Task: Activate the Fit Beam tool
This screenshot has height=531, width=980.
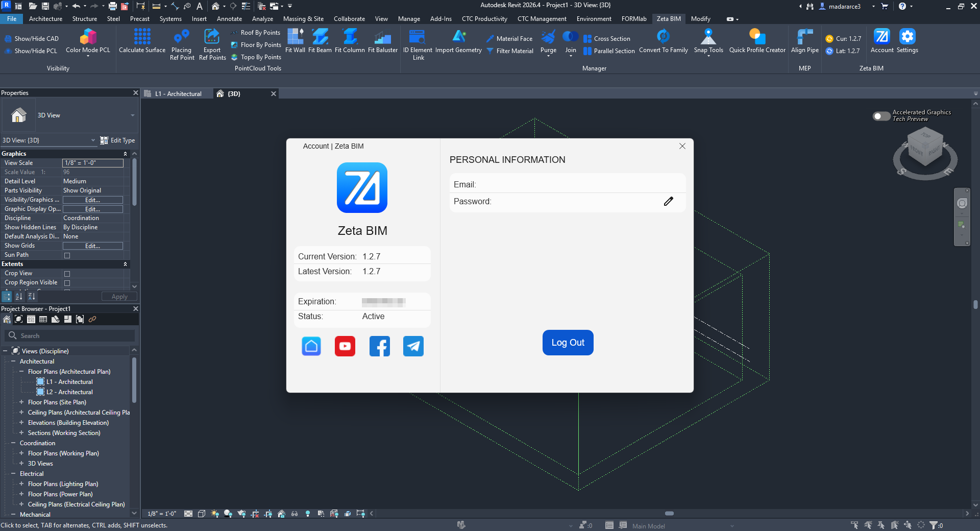Action: pyautogui.click(x=320, y=41)
